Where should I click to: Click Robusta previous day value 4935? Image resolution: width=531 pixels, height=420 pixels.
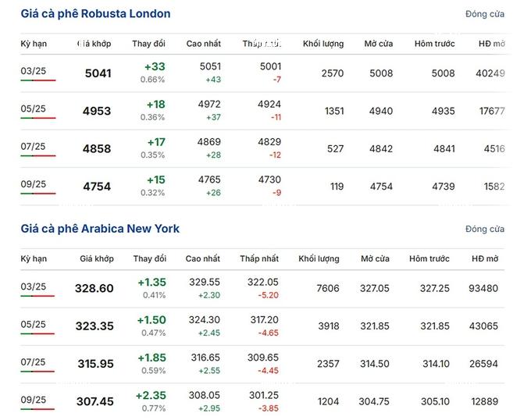point(444,111)
